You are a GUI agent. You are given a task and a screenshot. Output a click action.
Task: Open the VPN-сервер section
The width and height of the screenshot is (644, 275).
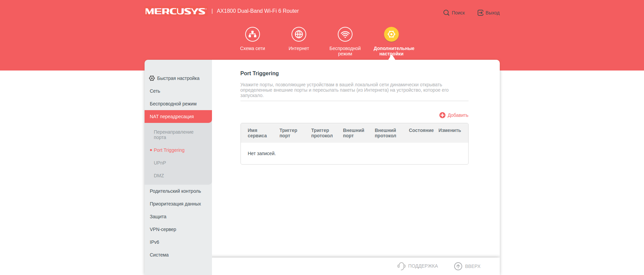163,229
